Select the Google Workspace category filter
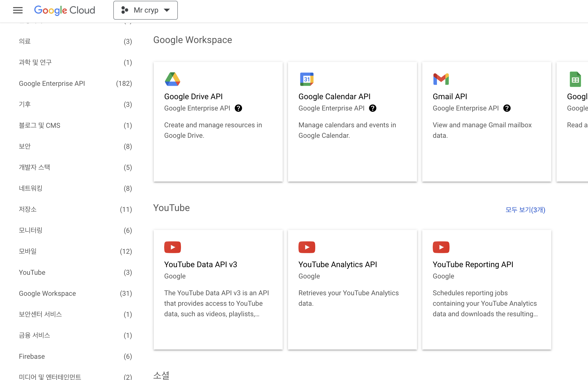Screen dimensions: 588x380 pyautogui.click(x=47, y=293)
